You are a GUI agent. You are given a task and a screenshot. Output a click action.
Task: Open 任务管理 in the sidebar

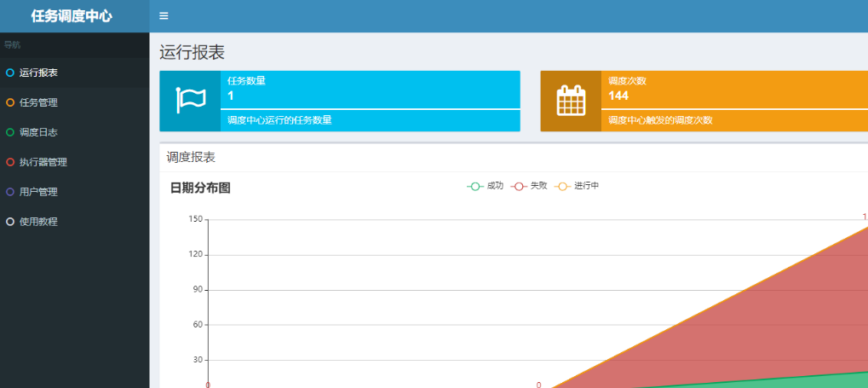[74, 102]
